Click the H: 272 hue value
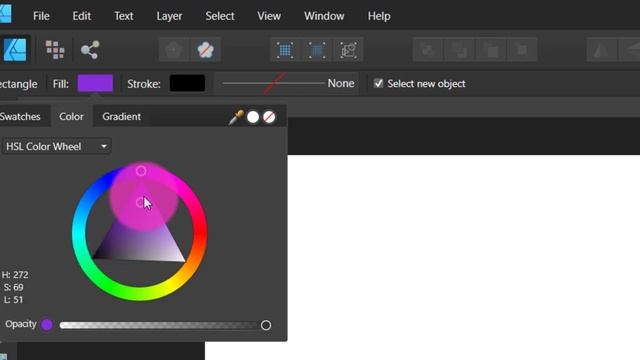The image size is (640, 360). tap(15, 275)
